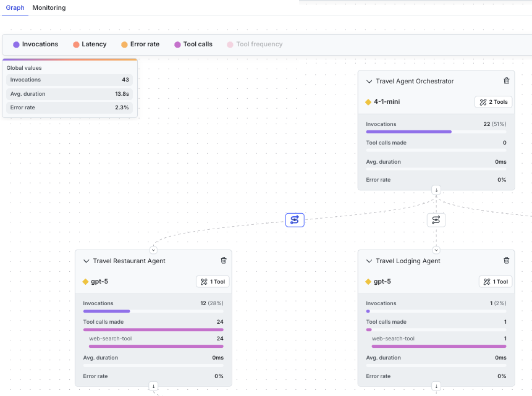Collapse the Travel Restaurant Agent card
Viewport: 532px width, 396px height.
pyautogui.click(x=86, y=260)
